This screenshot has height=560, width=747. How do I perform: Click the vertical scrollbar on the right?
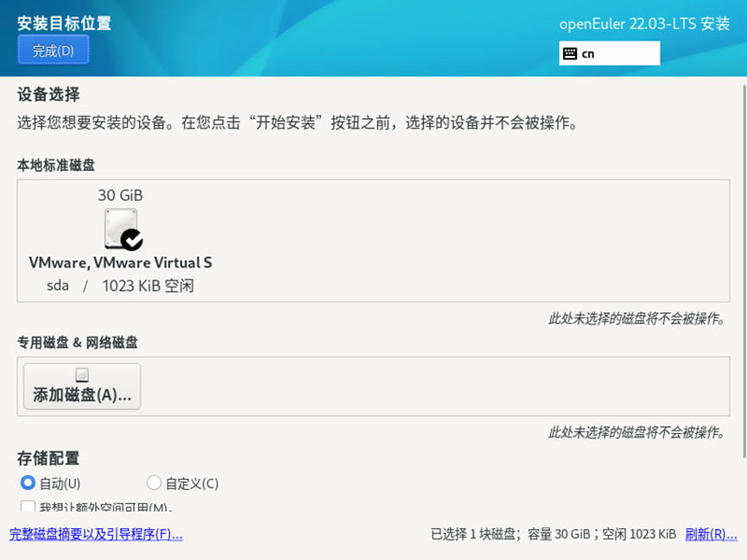coord(744,272)
